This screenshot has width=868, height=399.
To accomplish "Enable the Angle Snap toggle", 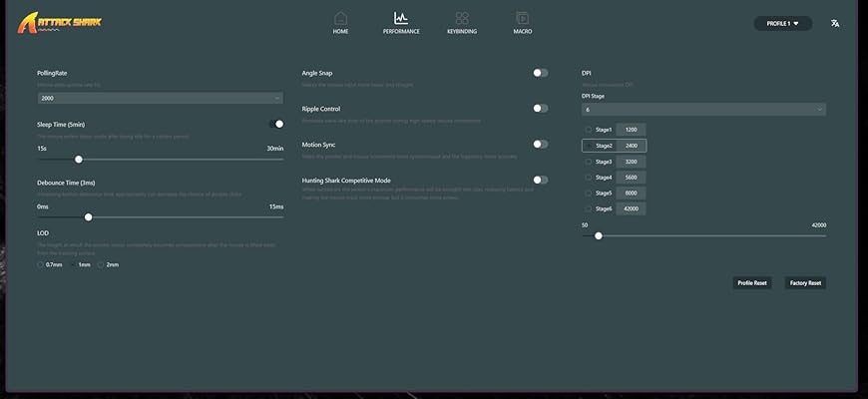I will pos(540,73).
